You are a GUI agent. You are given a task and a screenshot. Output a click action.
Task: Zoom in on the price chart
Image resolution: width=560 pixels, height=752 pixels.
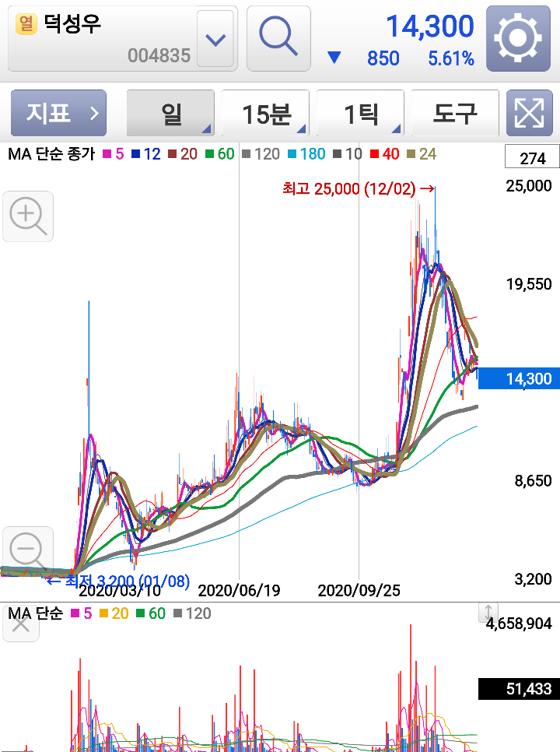click(x=28, y=216)
